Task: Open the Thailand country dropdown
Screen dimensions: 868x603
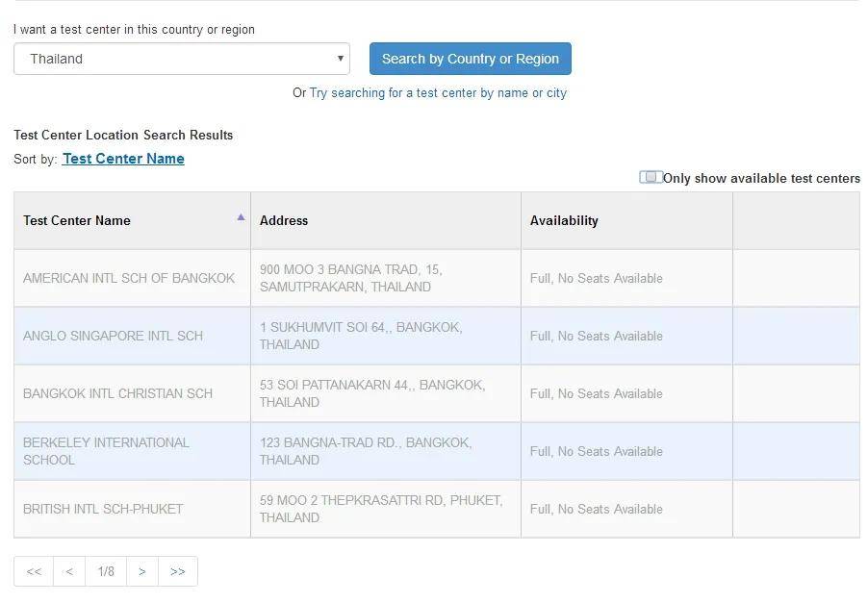Action: click(182, 59)
